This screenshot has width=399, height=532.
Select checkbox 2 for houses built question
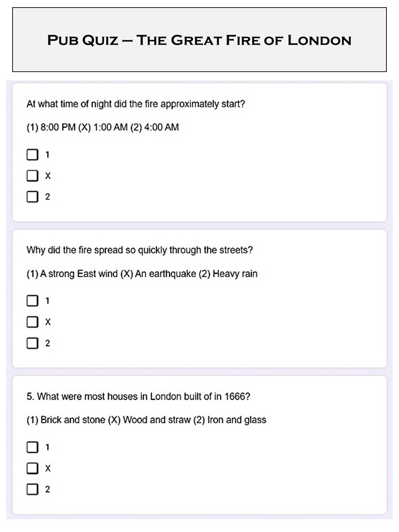pyautogui.click(x=32, y=489)
